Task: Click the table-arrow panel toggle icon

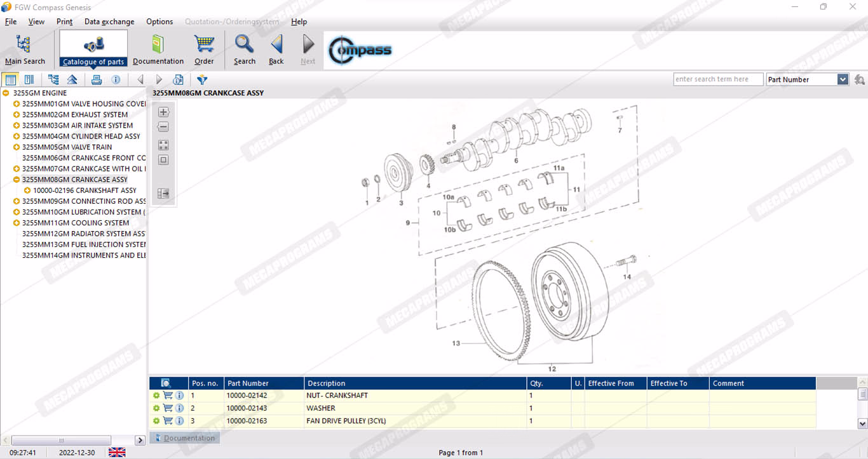Action: point(163,194)
